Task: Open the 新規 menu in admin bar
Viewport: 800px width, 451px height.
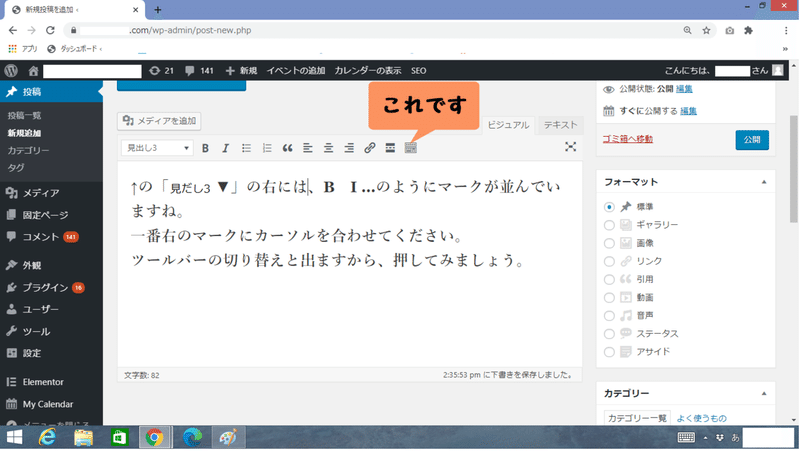Action: 241,70
